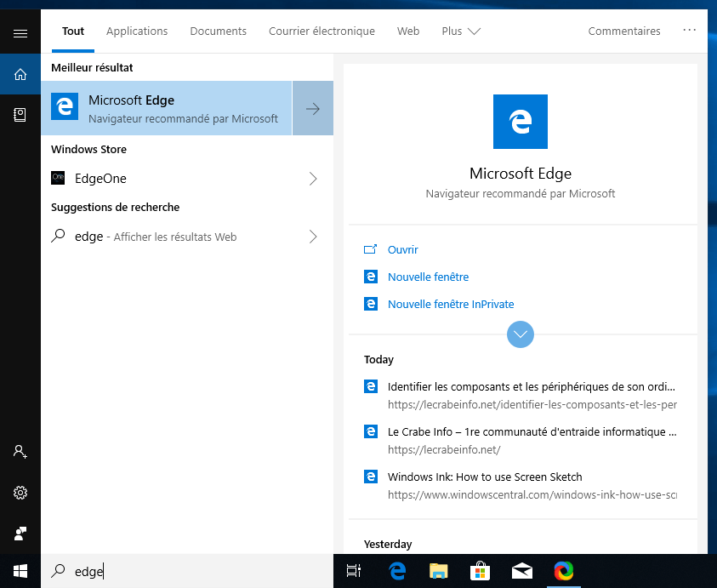The height and width of the screenshot is (588, 717).
Task: Click the windowscentral.com URL text
Action: point(532,494)
